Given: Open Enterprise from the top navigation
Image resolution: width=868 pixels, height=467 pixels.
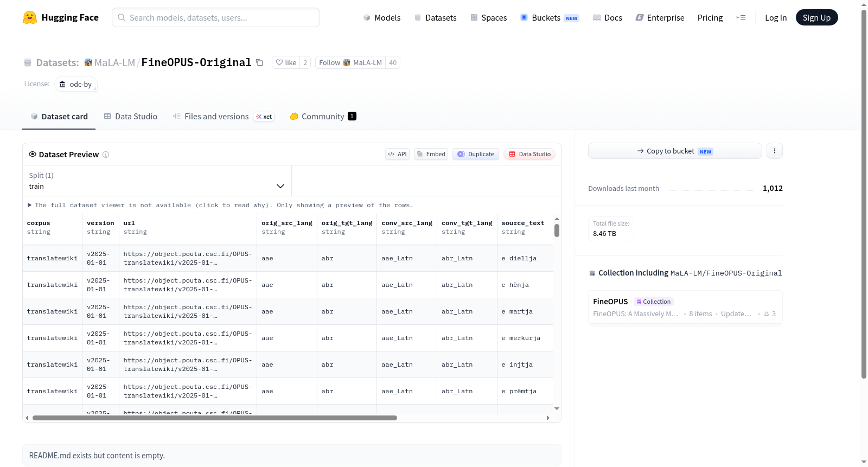Looking at the screenshot, I should coord(660,18).
